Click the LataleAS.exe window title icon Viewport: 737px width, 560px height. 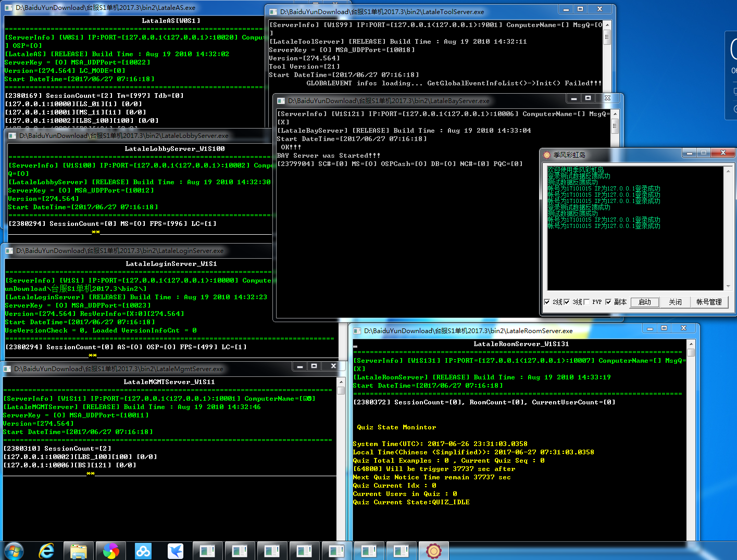9,8
